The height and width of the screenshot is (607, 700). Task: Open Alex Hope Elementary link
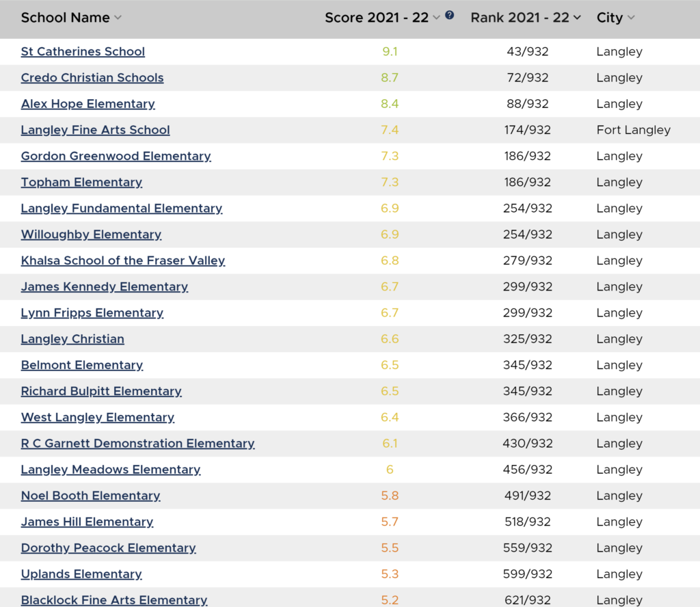click(x=88, y=103)
